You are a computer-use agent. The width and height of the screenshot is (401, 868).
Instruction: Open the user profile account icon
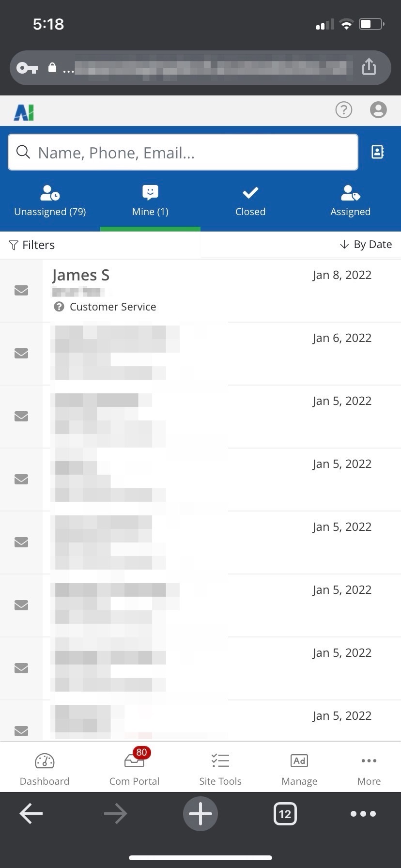click(378, 110)
